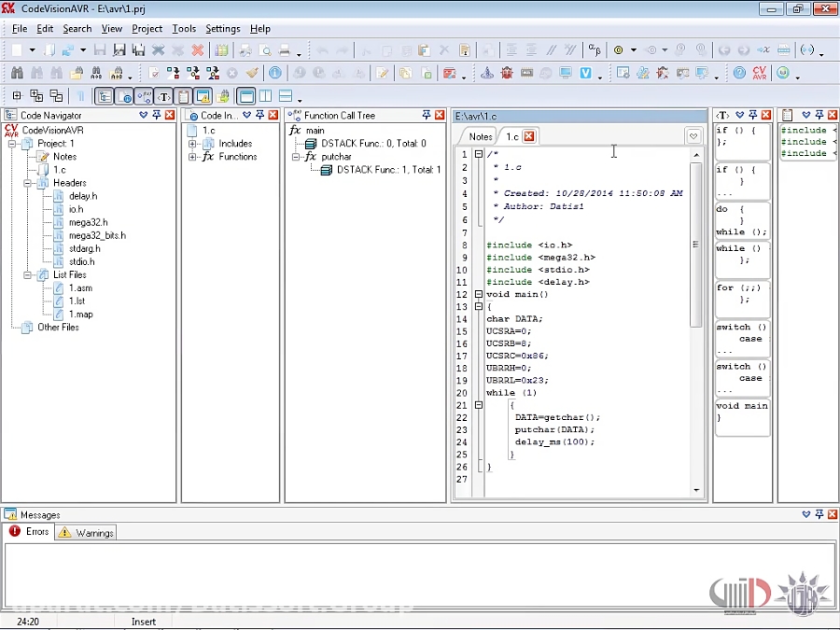This screenshot has height=630, width=840.
Task: Click editor scrollbar up arrow
Action: 696,155
